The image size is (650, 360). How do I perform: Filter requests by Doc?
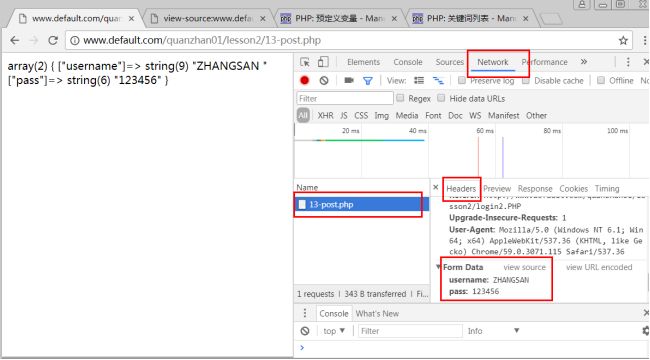coord(455,115)
